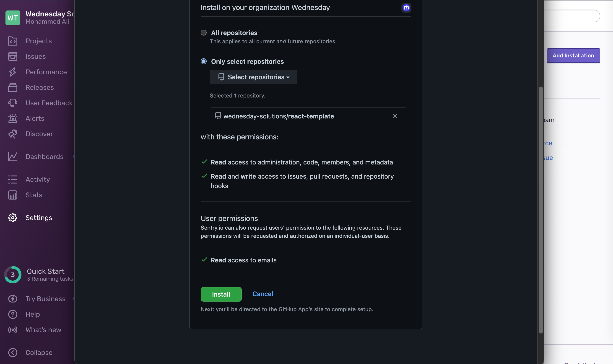The height and width of the screenshot is (364, 613).
Task: Click the Cancel link
Action: 263,294
